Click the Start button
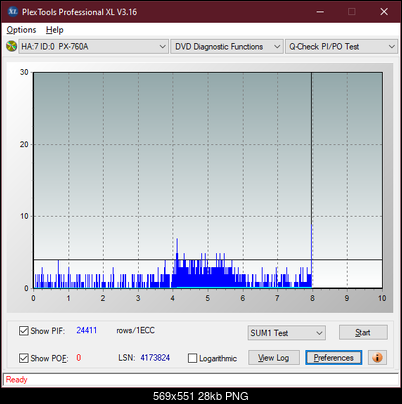402x404 pixels. pos(363,332)
